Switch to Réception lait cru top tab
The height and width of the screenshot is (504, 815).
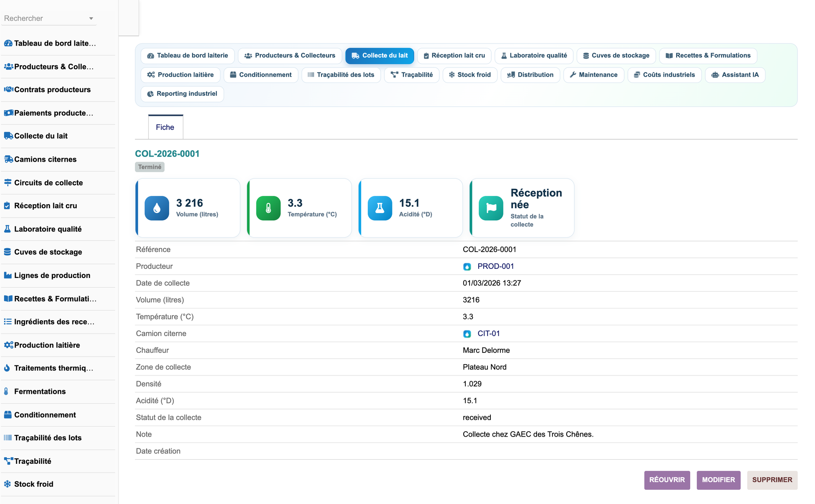click(454, 56)
